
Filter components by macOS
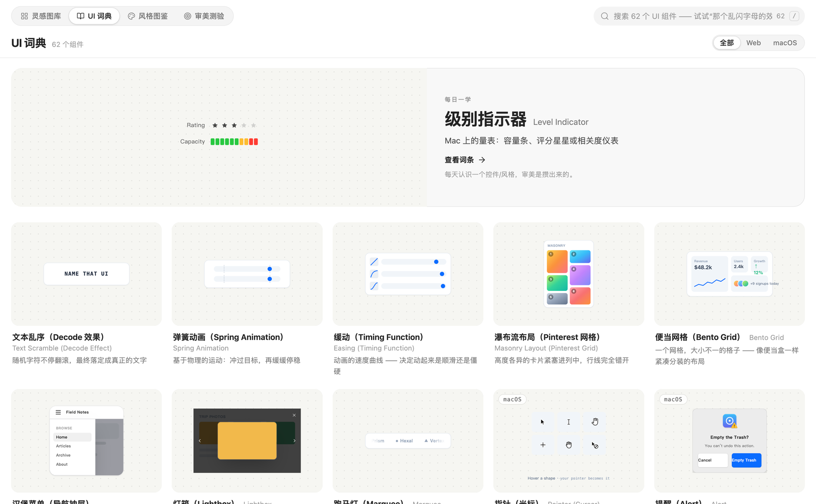785,43
